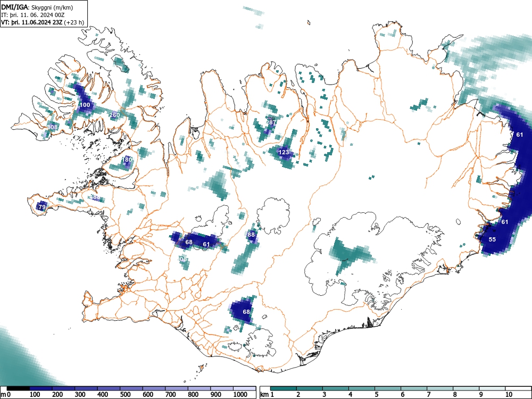Click the black 0–100 m legend swatch

point(18,388)
